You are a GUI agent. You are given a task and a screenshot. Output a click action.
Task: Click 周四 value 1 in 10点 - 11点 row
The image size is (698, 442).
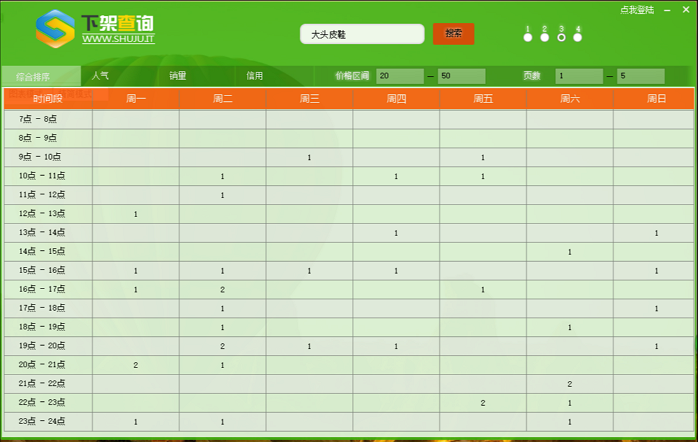click(396, 177)
